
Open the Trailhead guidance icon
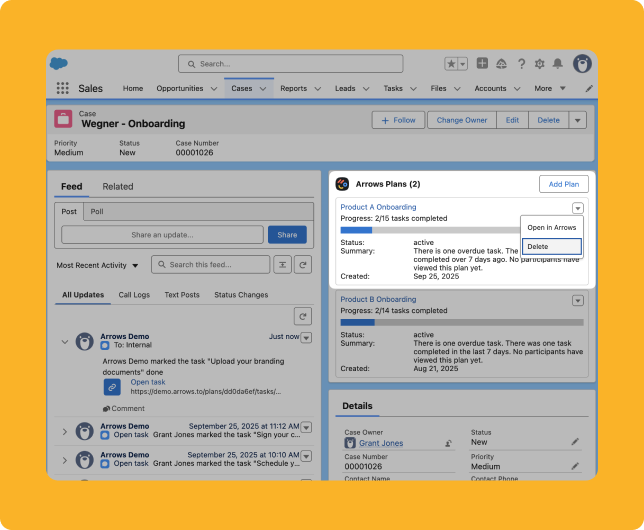pyautogui.click(x=501, y=64)
